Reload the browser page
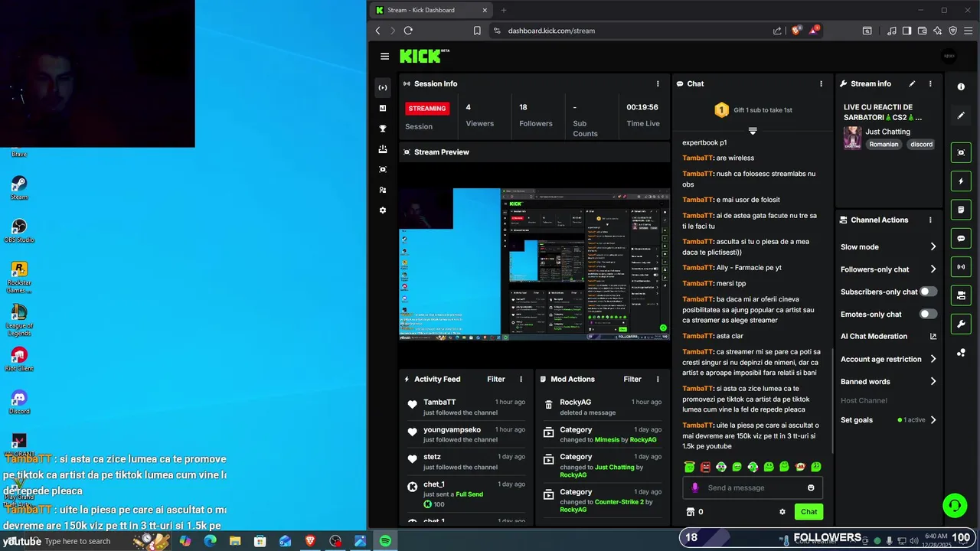The width and height of the screenshot is (980, 551). (408, 31)
